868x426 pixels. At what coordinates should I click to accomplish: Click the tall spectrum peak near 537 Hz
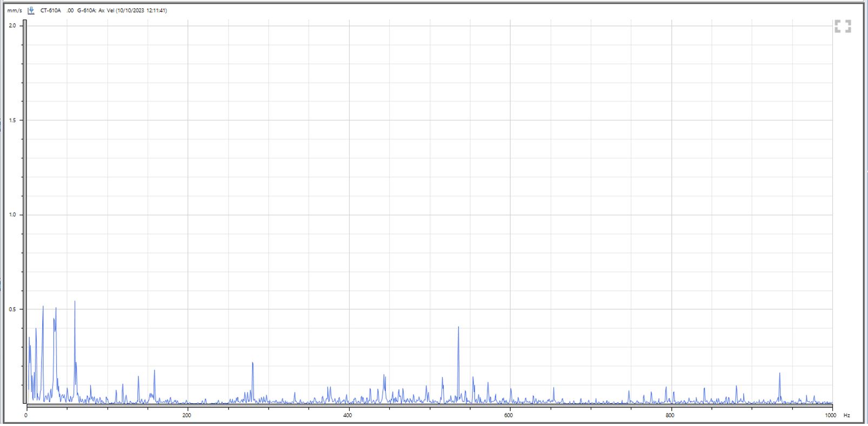458,328
